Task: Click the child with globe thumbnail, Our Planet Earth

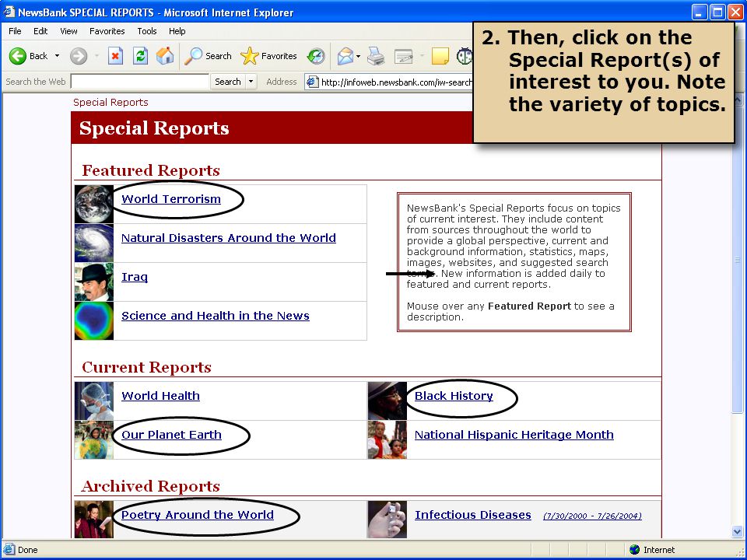Action: pos(94,440)
